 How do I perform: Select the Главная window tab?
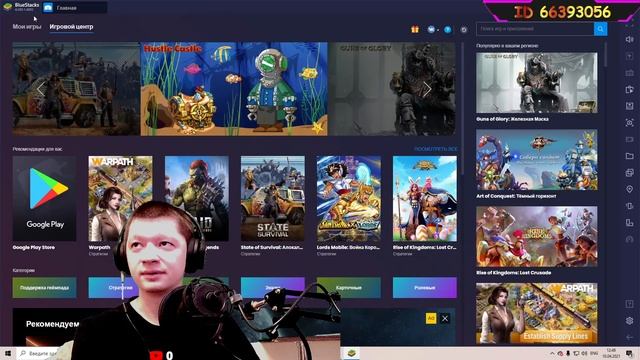click(75, 8)
